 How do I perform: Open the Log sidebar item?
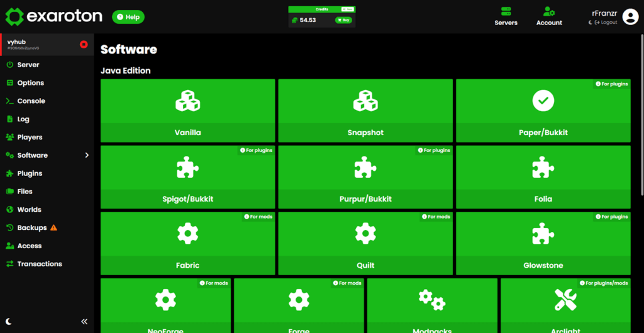(47, 119)
